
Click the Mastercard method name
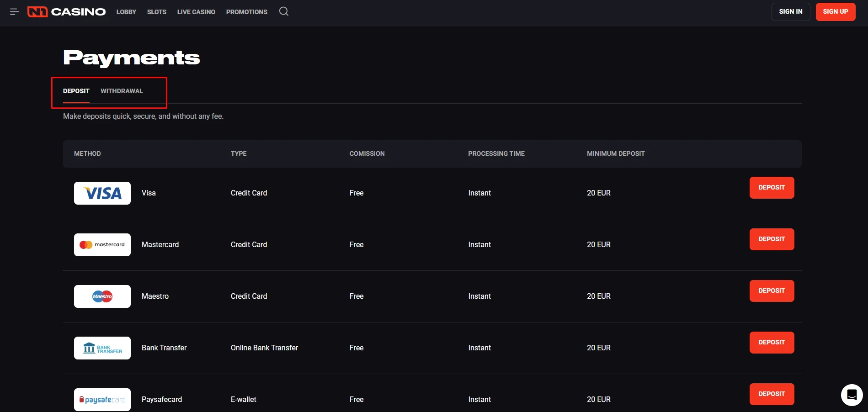coord(160,245)
